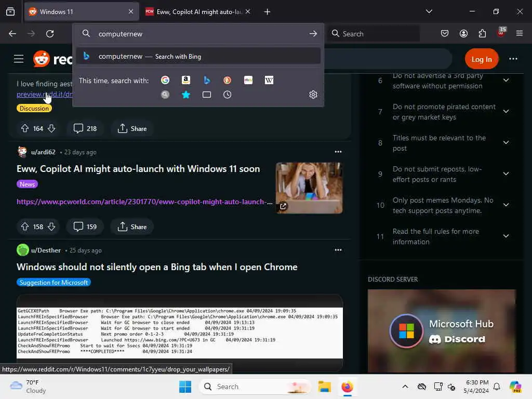The width and height of the screenshot is (532, 399).
Task: Search this time with Google
Action: (165, 80)
